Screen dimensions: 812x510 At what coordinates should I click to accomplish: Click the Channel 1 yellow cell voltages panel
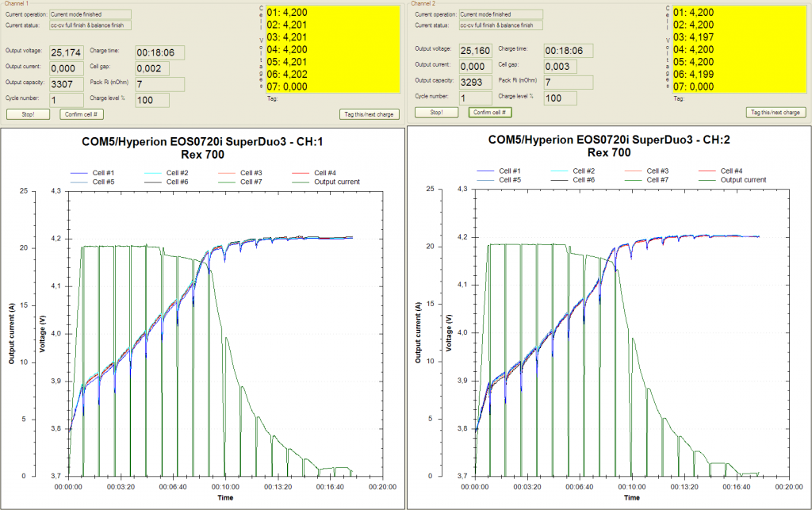coord(332,50)
